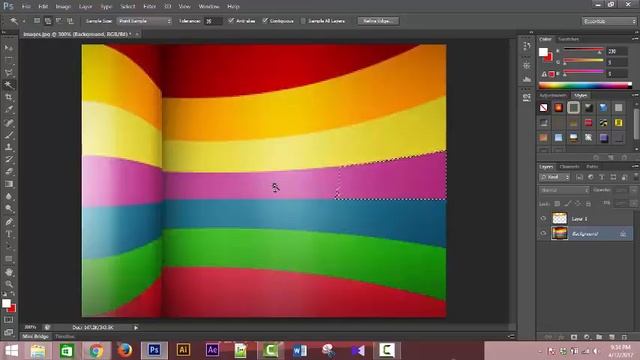Open the Fill dropdown arrow

tap(634, 203)
